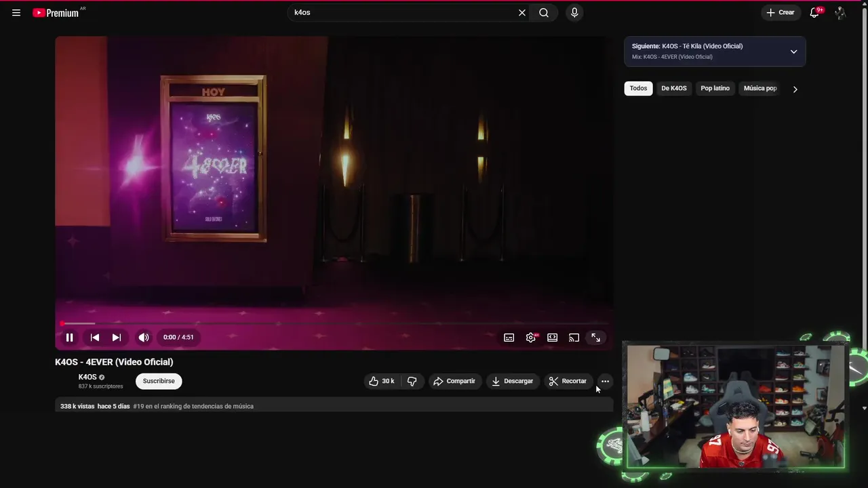Show more filter chips with arrow
The width and height of the screenshot is (868, 488).
(x=795, y=89)
